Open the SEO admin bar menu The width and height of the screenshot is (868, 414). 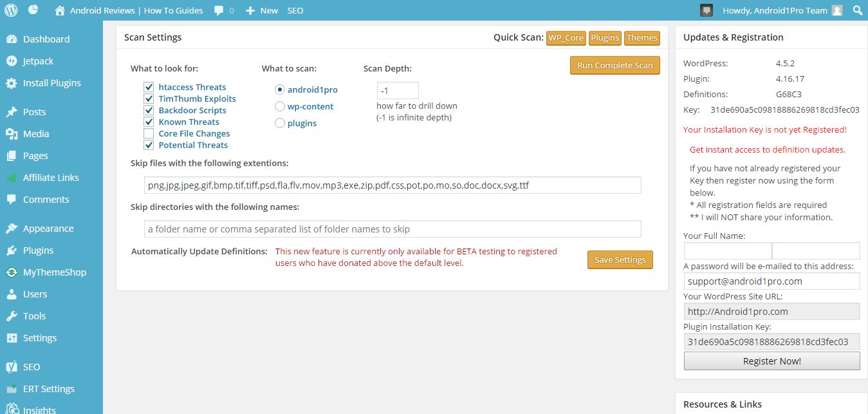point(295,10)
